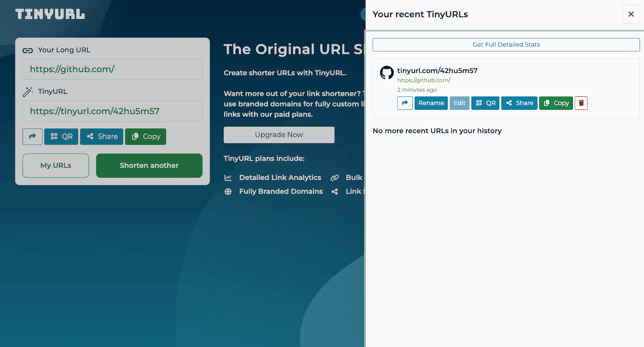Click the forward arrow icon in the history entry

(x=405, y=103)
